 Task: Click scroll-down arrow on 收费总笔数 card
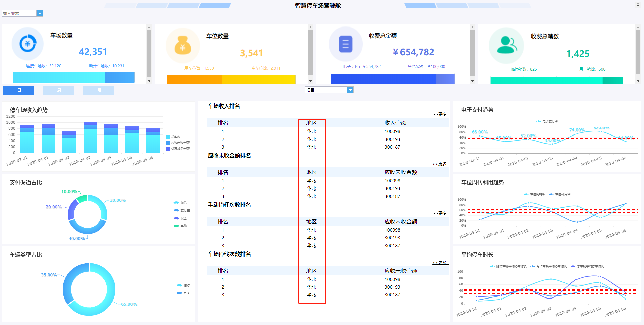pyautogui.click(x=638, y=81)
